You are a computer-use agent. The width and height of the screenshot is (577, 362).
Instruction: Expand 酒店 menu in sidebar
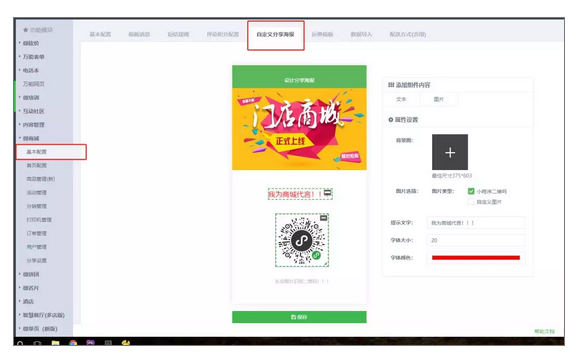28,302
